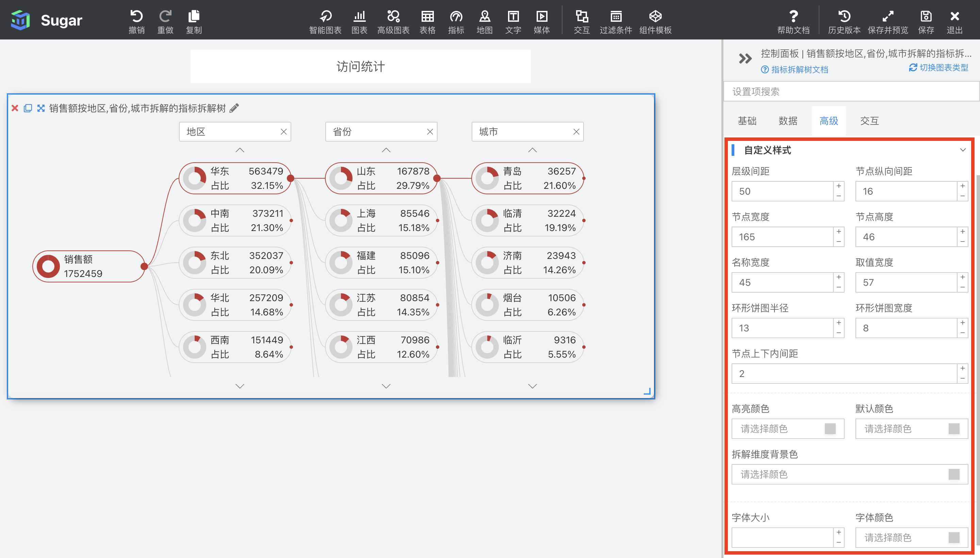Click the 层级间距 input field
The width and height of the screenshot is (980, 558).
pyautogui.click(x=782, y=191)
